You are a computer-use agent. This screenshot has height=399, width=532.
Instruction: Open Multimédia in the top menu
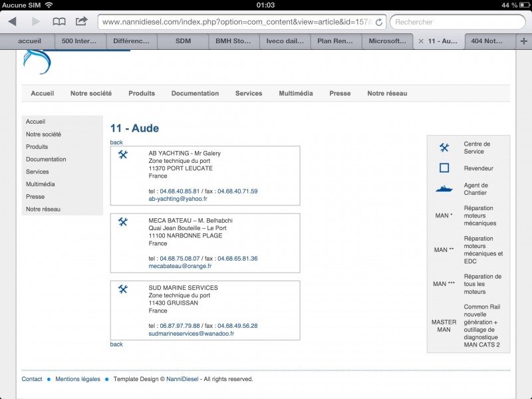[x=296, y=93]
